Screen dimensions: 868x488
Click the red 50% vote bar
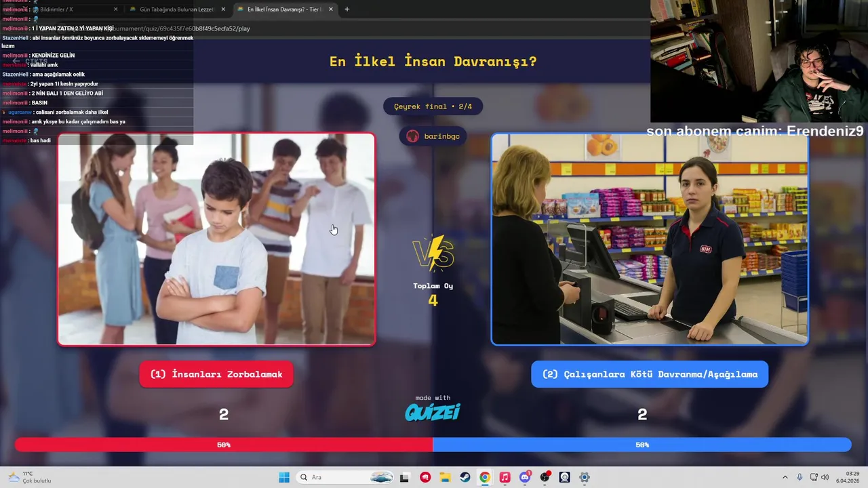coord(224,445)
